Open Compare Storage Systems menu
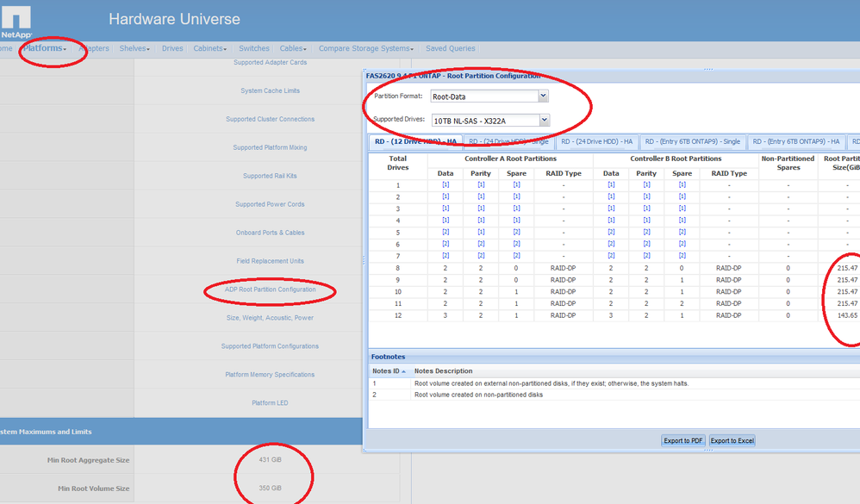The image size is (860, 504). tap(366, 48)
